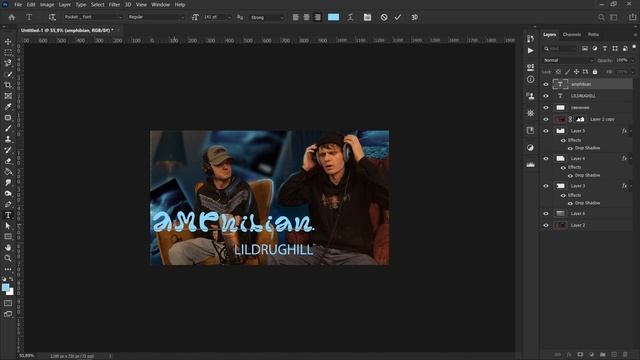Select the Layer 2 copy row

(x=588, y=119)
